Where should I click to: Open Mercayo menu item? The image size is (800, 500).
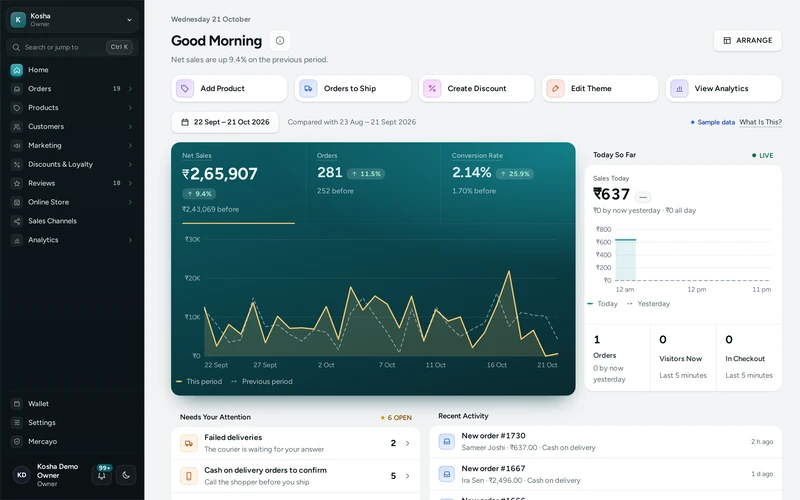click(x=72, y=441)
